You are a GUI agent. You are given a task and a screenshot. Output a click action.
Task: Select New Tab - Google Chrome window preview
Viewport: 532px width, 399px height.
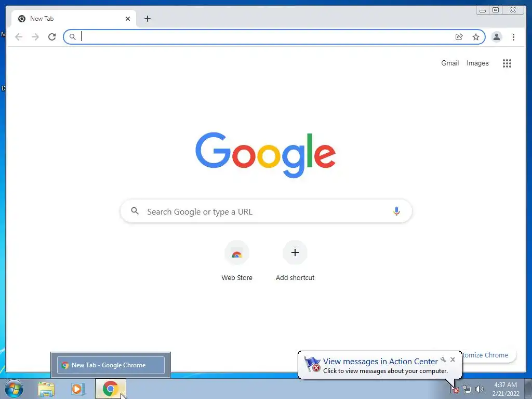tap(111, 365)
